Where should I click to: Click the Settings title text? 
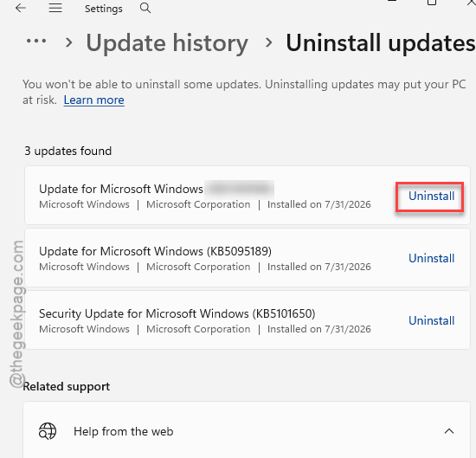pos(104,9)
